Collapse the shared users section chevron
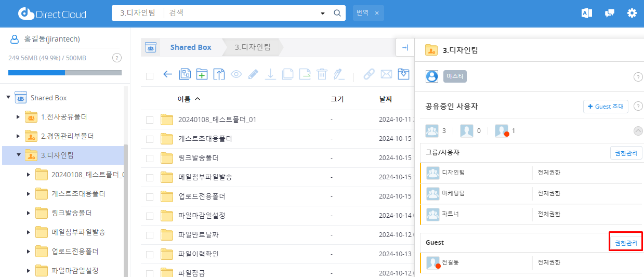Image resolution: width=644 pixels, height=277 pixels. coord(638,131)
